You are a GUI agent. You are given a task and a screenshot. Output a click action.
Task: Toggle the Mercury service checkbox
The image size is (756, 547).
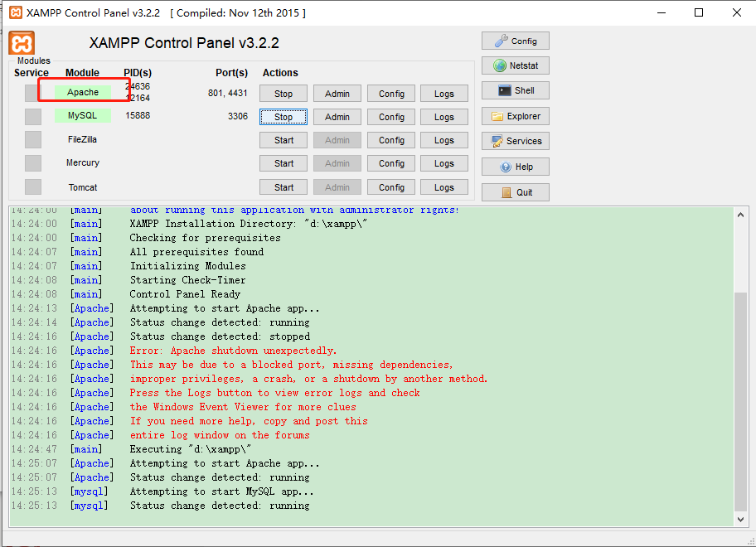point(33,163)
